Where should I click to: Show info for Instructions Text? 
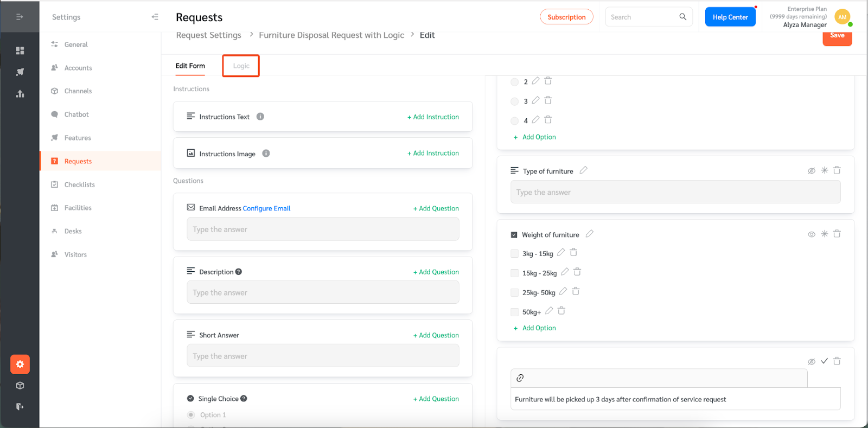[x=260, y=117]
